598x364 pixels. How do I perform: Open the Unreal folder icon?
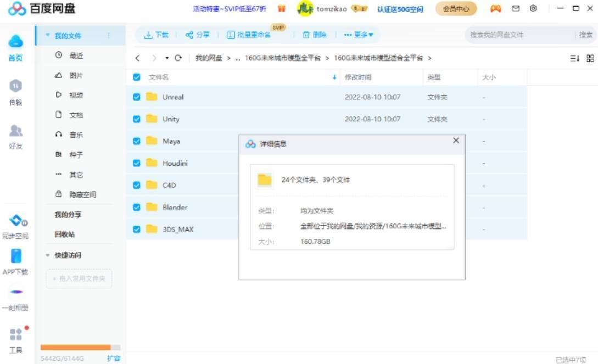[152, 97]
